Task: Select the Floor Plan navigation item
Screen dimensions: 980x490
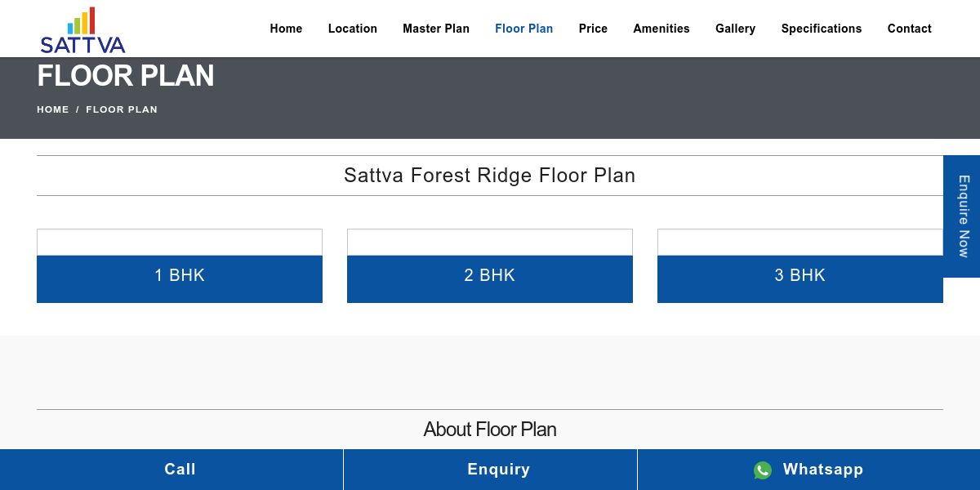Action: click(524, 29)
